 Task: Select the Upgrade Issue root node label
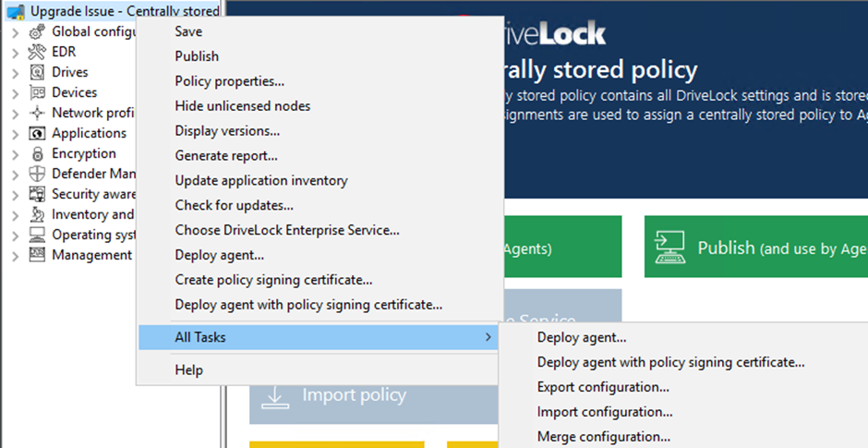[125, 11]
